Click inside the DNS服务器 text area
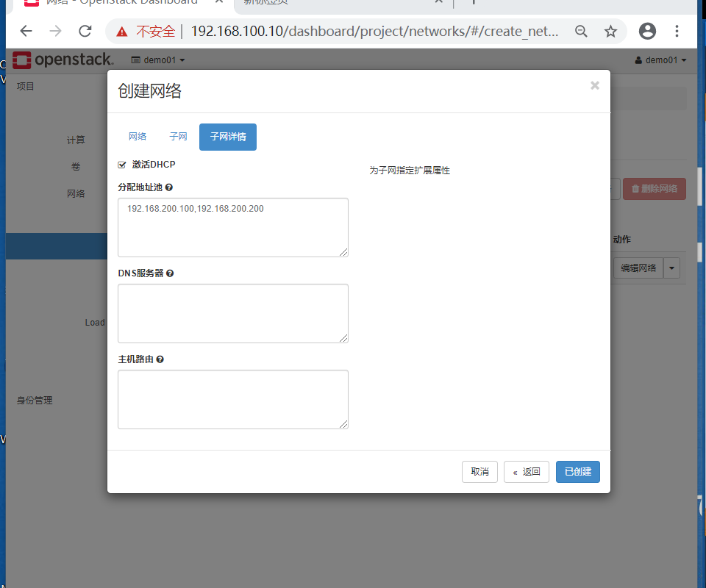 click(x=232, y=313)
